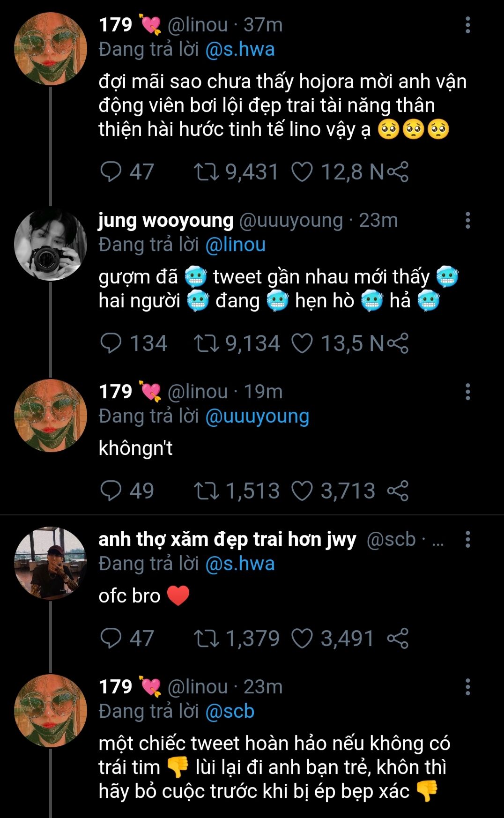Like jung wooyoung's tweet with 13,5 N likes

tap(302, 343)
